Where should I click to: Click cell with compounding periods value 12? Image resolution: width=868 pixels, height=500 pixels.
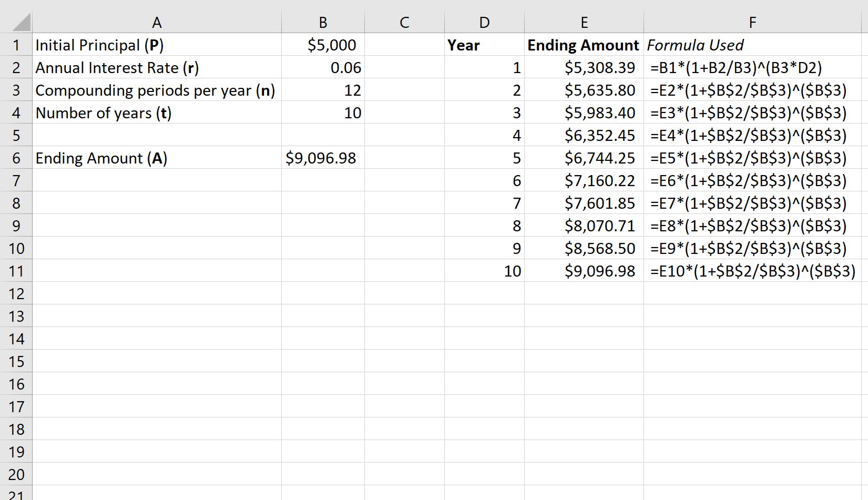pyautogui.click(x=323, y=90)
